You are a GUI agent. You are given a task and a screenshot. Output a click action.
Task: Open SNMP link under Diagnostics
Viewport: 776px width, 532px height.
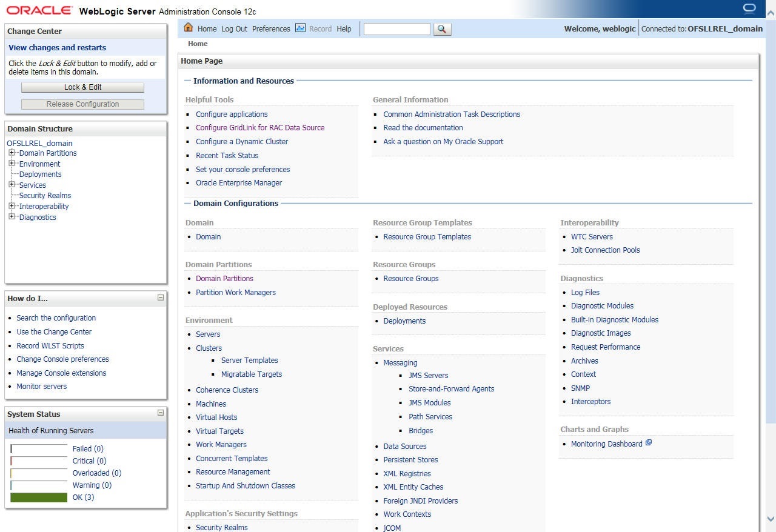pyautogui.click(x=580, y=388)
